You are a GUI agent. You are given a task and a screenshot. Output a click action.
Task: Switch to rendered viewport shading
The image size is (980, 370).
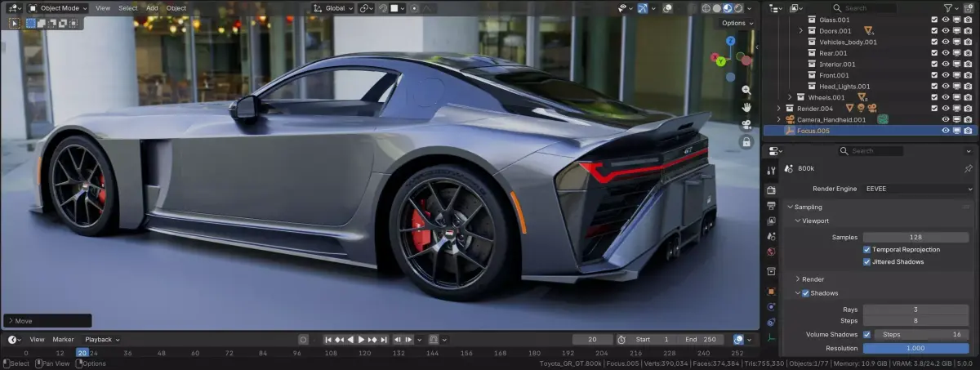click(737, 8)
